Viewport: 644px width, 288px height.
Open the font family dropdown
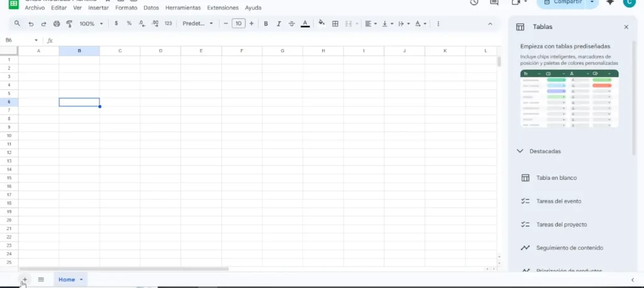tap(197, 24)
